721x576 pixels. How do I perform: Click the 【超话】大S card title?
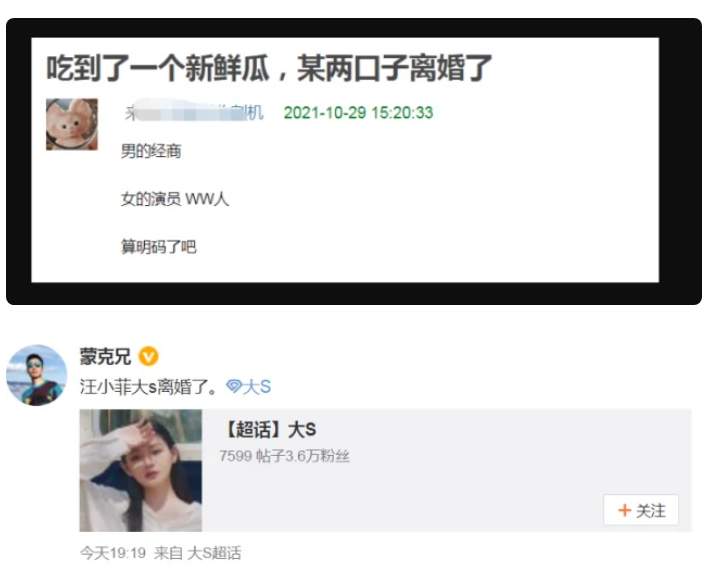tap(270, 430)
